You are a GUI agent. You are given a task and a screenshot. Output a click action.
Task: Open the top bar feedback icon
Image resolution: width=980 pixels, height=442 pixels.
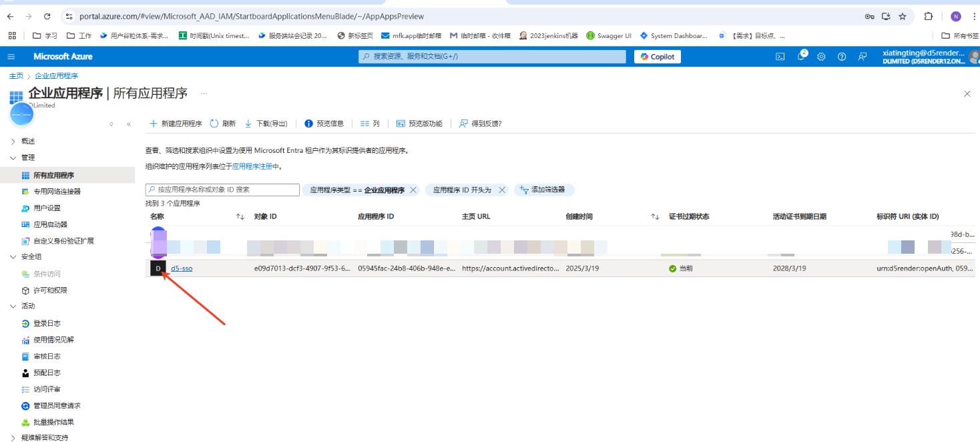pyautogui.click(x=863, y=57)
